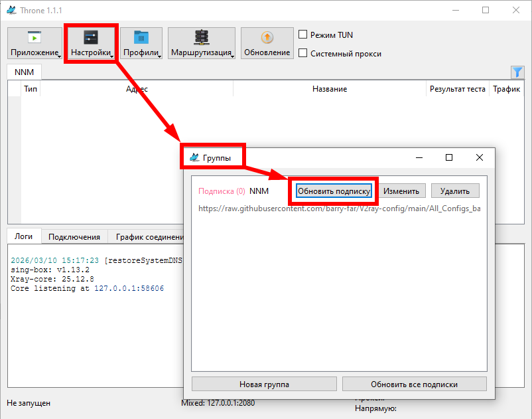Maximize the Группы dialog window
Viewport: 532px width, 419px height.
coord(449,157)
